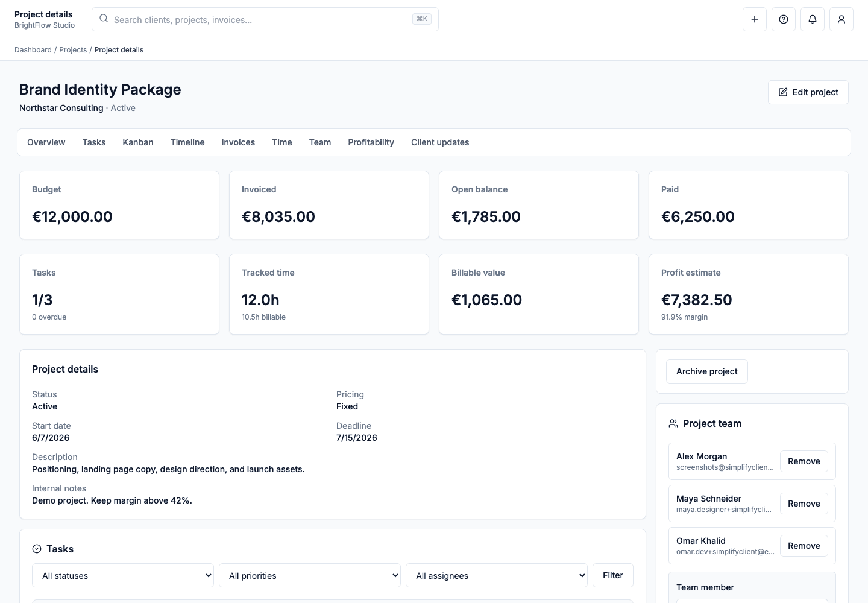
Task: Click the ⌘K shortcut badge
Action: [422, 19]
